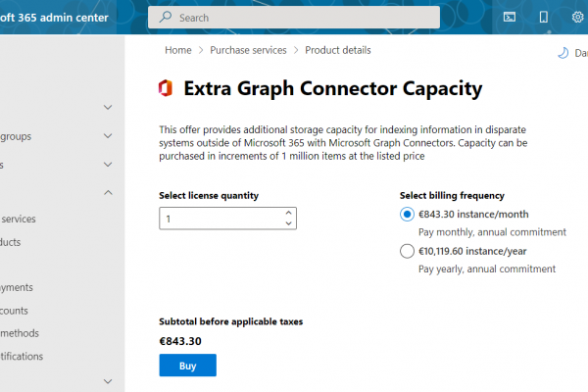Expand the first collapsed sidebar section chevron

pos(108,107)
